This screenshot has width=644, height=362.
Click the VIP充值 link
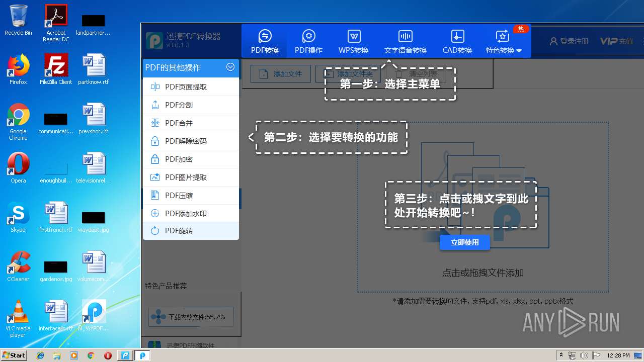click(616, 41)
